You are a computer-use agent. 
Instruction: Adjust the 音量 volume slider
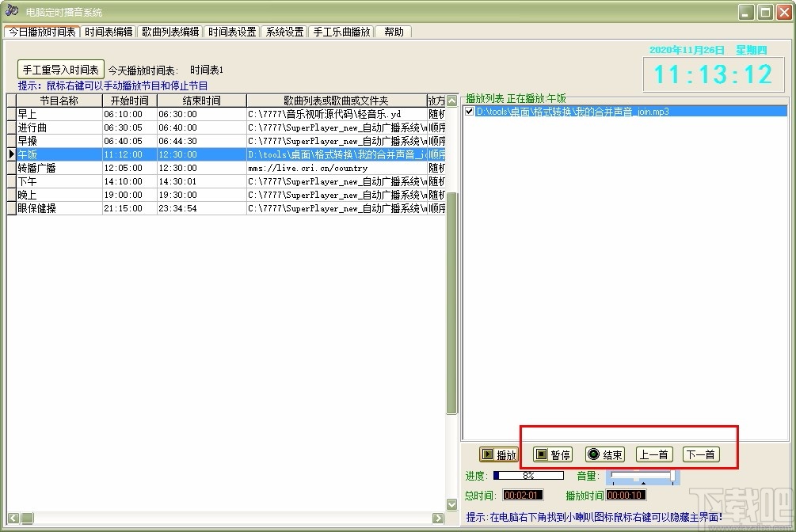(643, 476)
